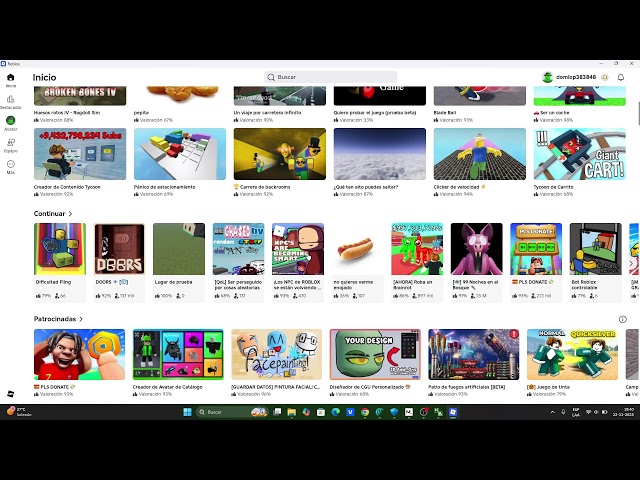This screenshot has height=480, width=640.
Task: Open Quiero probar el juego thumbnail
Action: (380, 96)
